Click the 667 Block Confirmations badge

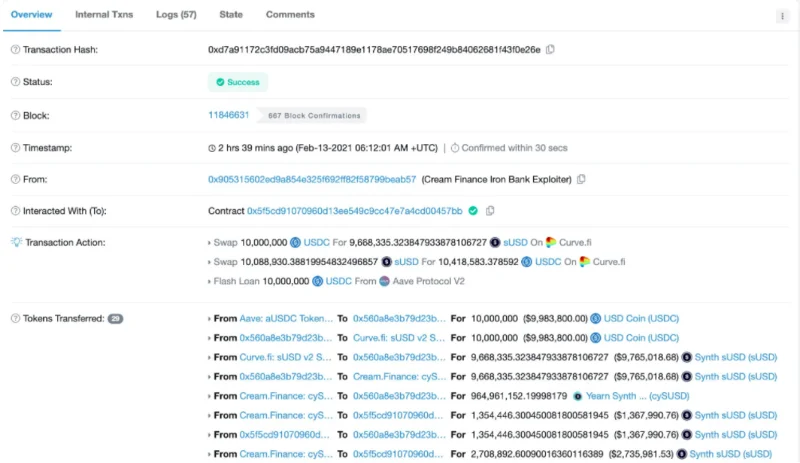[314, 115]
